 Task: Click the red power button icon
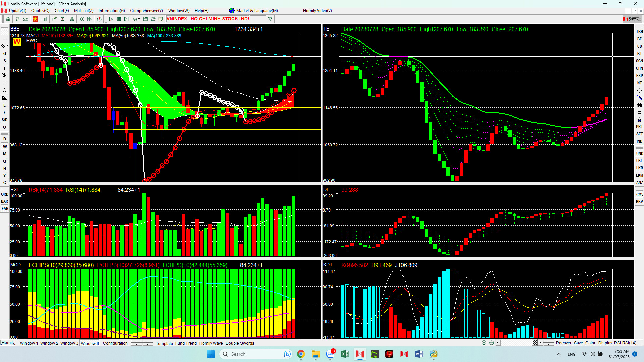[99, 19]
